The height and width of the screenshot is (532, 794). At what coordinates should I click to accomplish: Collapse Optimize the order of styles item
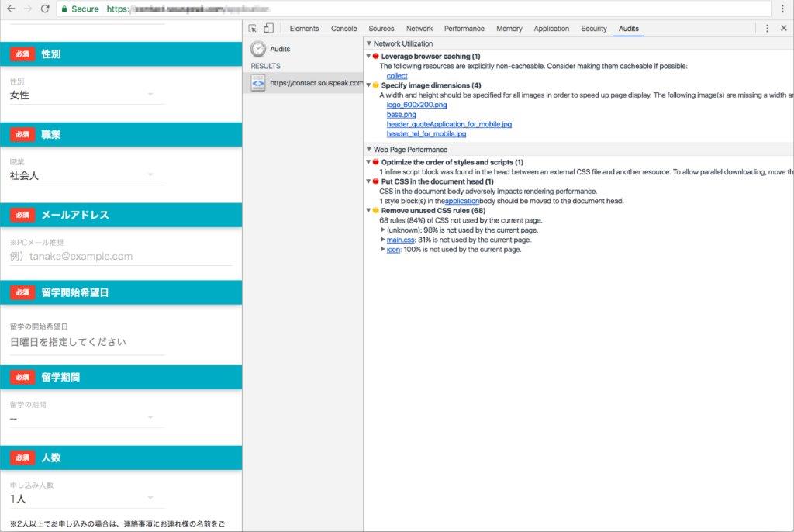(368, 162)
